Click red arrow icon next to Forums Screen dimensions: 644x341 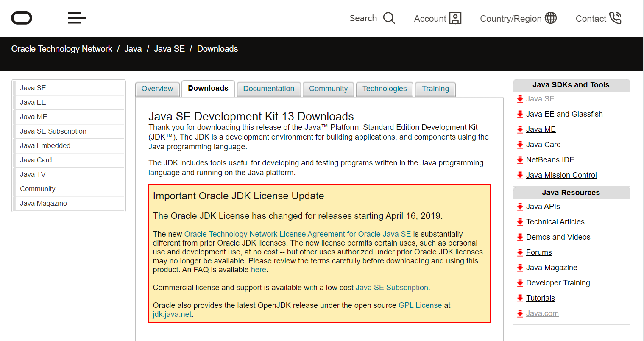click(520, 252)
